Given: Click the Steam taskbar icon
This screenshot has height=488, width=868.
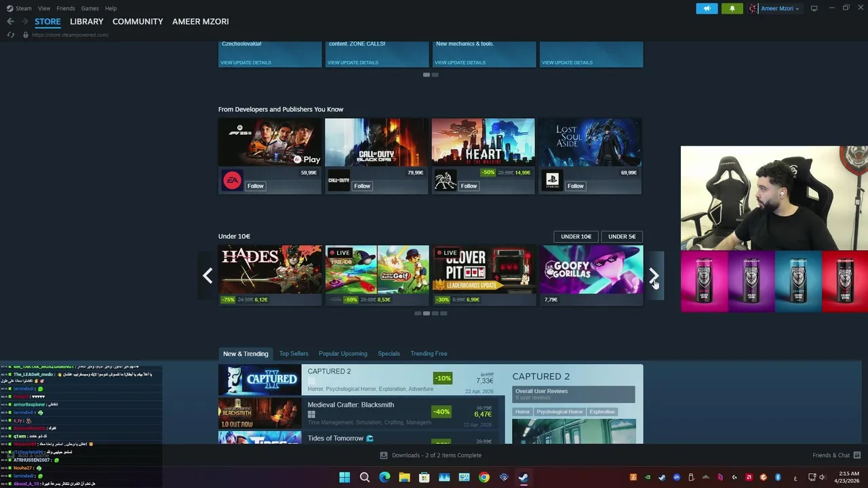Looking at the screenshot, I should tap(524, 477).
